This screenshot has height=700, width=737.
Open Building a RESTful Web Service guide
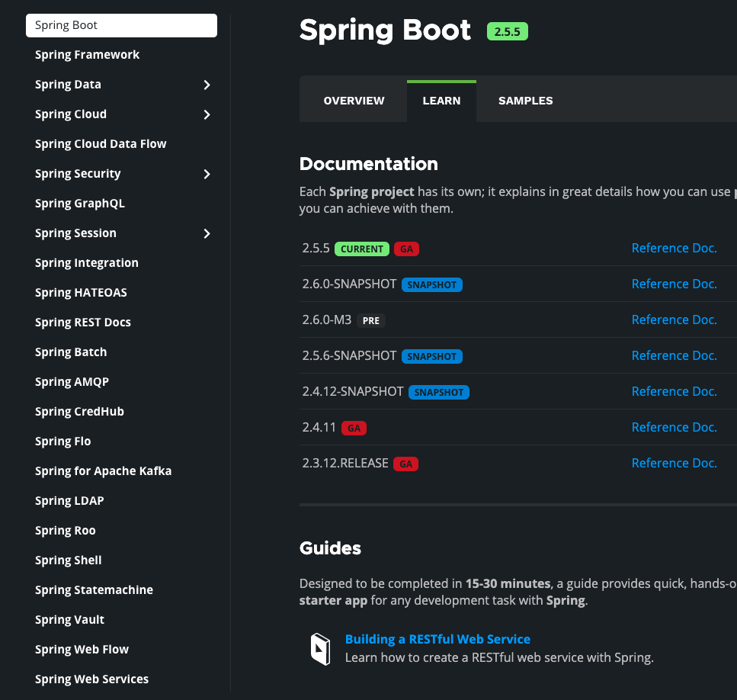pyautogui.click(x=437, y=639)
